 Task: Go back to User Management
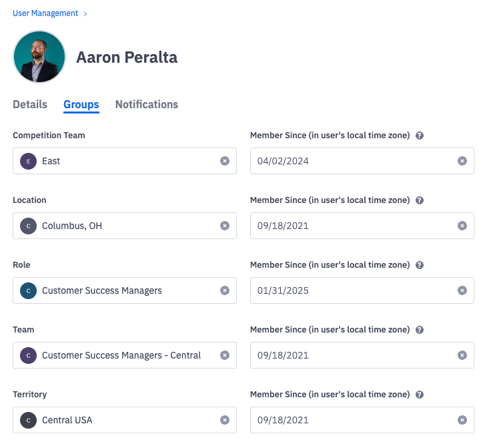coord(45,13)
